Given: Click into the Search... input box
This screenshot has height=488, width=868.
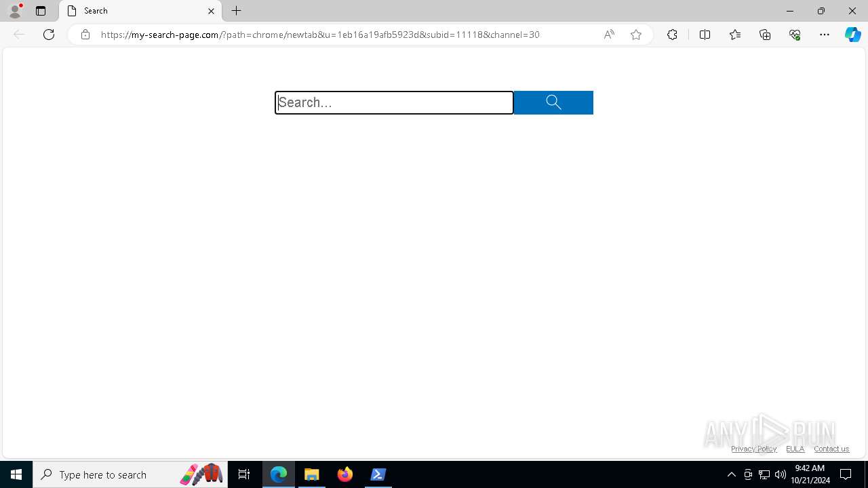Looking at the screenshot, I should (x=394, y=102).
